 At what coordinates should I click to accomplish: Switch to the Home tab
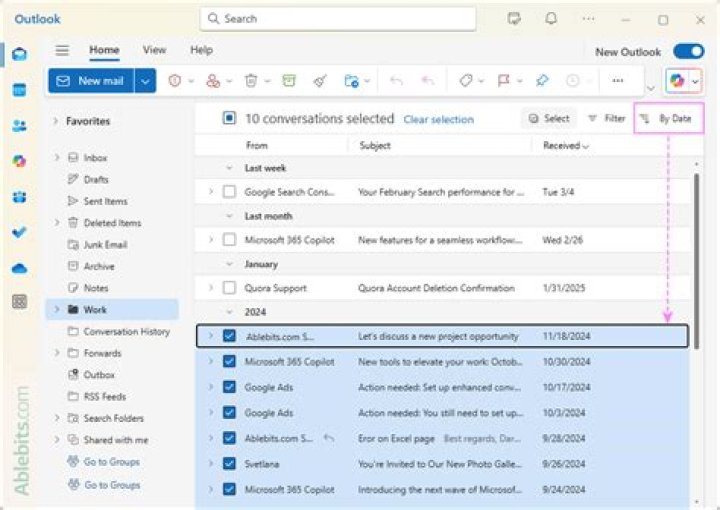(104, 50)
